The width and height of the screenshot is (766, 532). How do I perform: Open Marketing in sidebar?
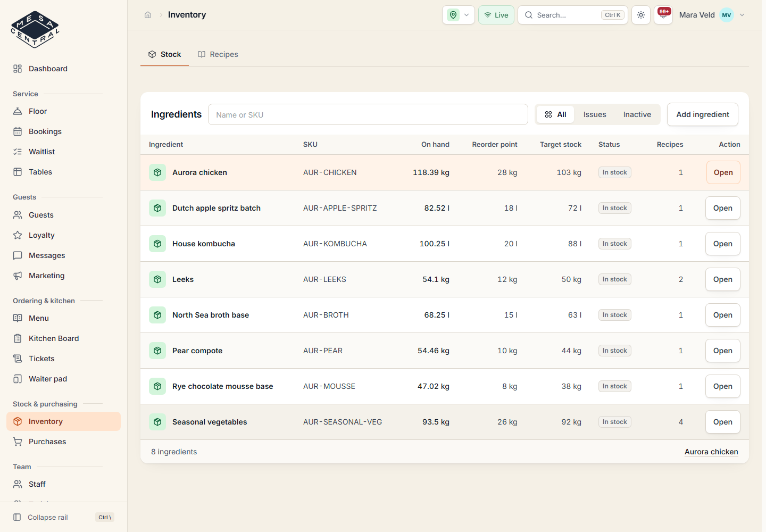(x=63, y=276)
